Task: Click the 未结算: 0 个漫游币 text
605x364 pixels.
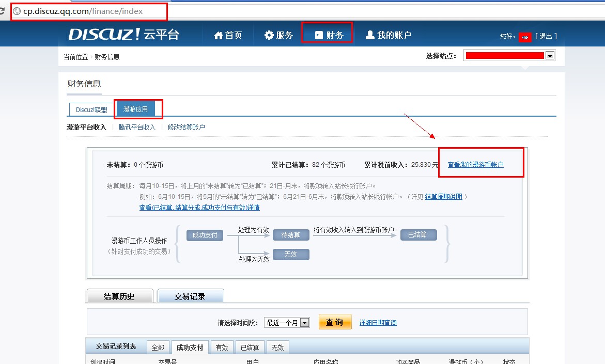Action: point(135,165)
